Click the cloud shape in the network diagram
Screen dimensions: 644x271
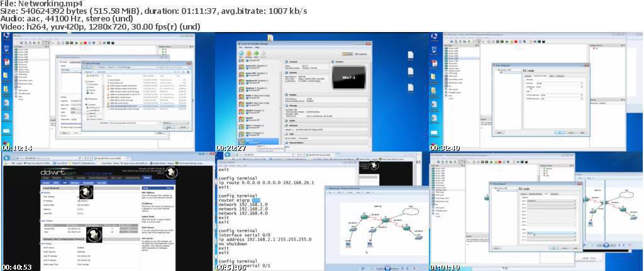coord(412,211)
